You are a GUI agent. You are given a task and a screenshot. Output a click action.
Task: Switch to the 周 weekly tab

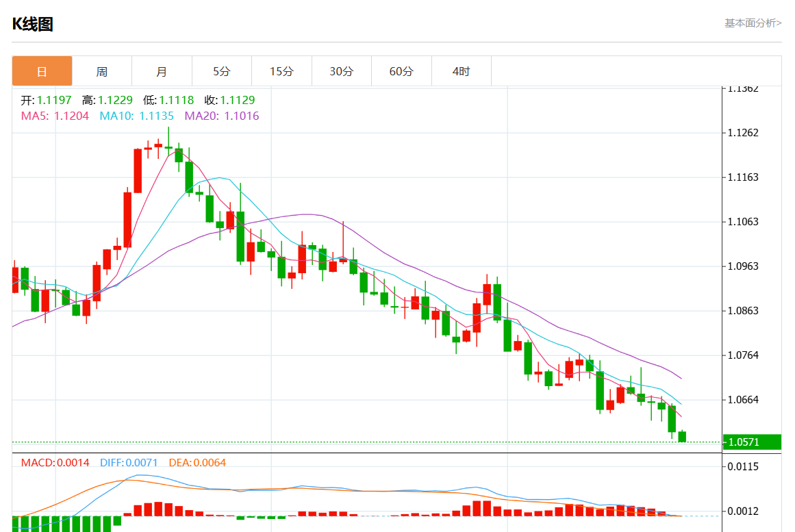coord(102,71)
